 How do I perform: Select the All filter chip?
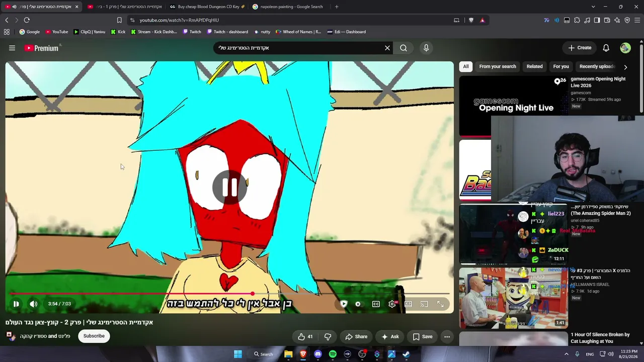tap(466, 66)
